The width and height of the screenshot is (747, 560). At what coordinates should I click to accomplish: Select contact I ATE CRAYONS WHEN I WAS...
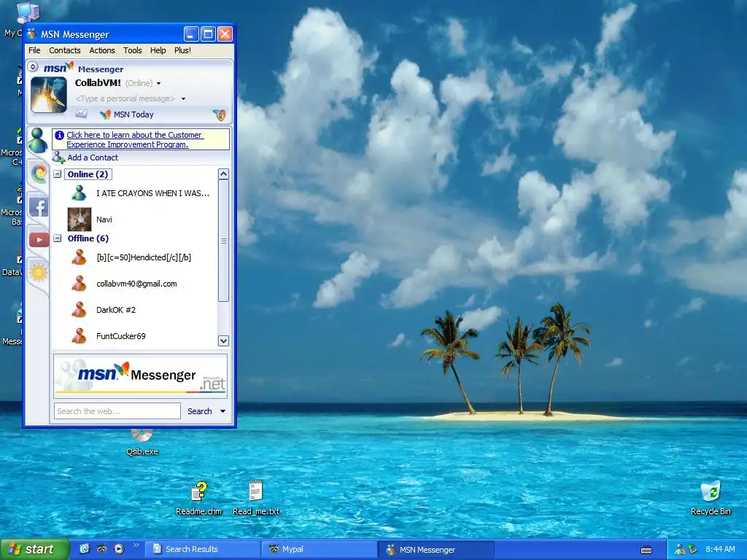point(152,193)
